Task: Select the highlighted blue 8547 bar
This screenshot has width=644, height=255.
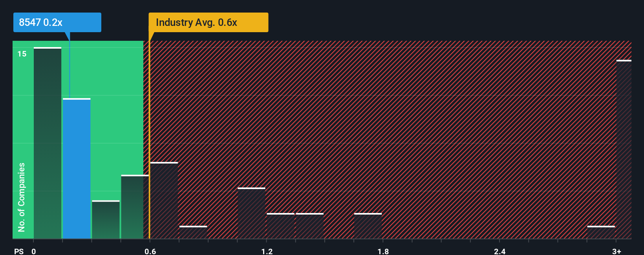Action: [x=77, y=168]
